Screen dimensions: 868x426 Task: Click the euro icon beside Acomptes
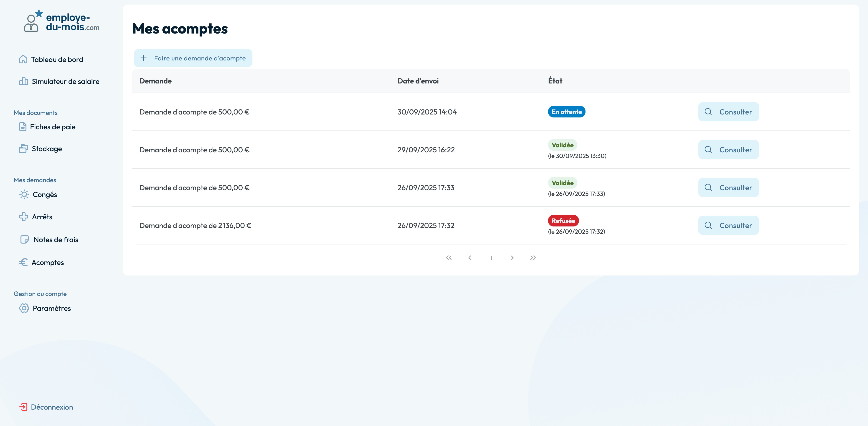tap(24, 262)
